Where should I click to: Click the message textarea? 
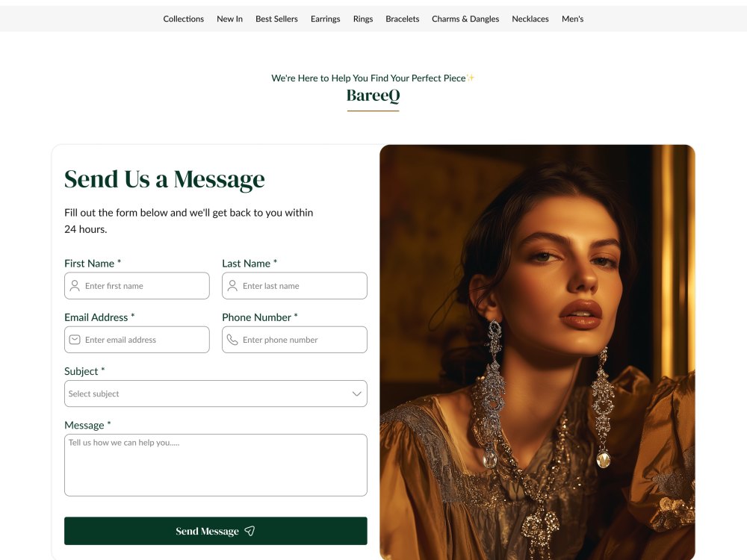click(216, 464)
